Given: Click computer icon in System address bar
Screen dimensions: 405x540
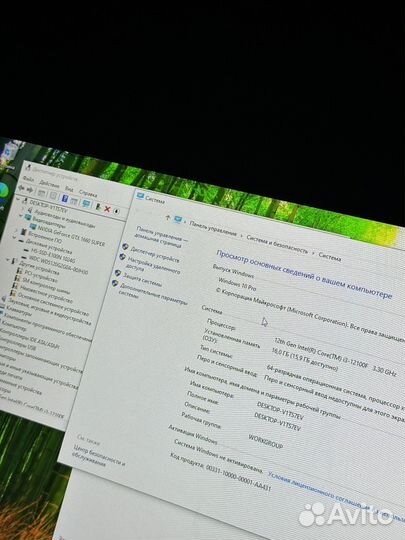Looking at the screenshot, I should coord(178,219).
